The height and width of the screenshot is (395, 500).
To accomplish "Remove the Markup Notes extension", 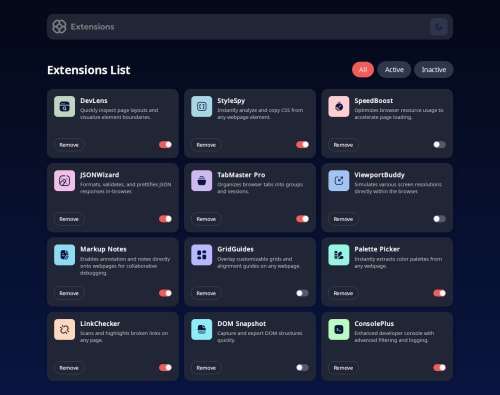I will [69, 293].
